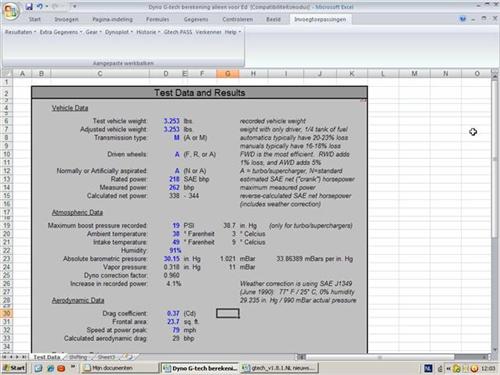This screenshot has height=375, width=500.
Task: Open the Extra Gegevens dropdown
Action: pyautogui.click(x=60, y=32)
